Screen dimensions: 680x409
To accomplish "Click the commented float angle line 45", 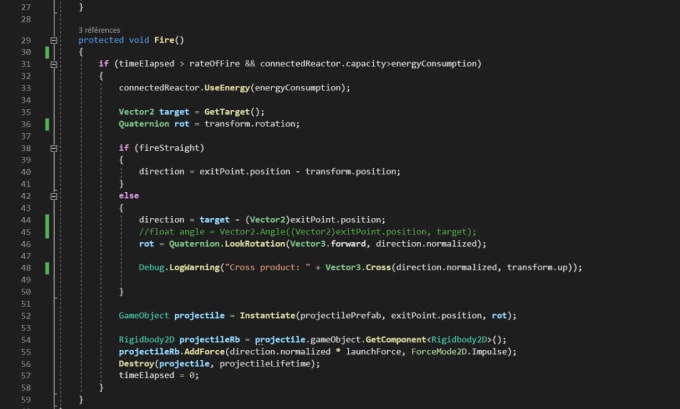I will click(307, 232).
